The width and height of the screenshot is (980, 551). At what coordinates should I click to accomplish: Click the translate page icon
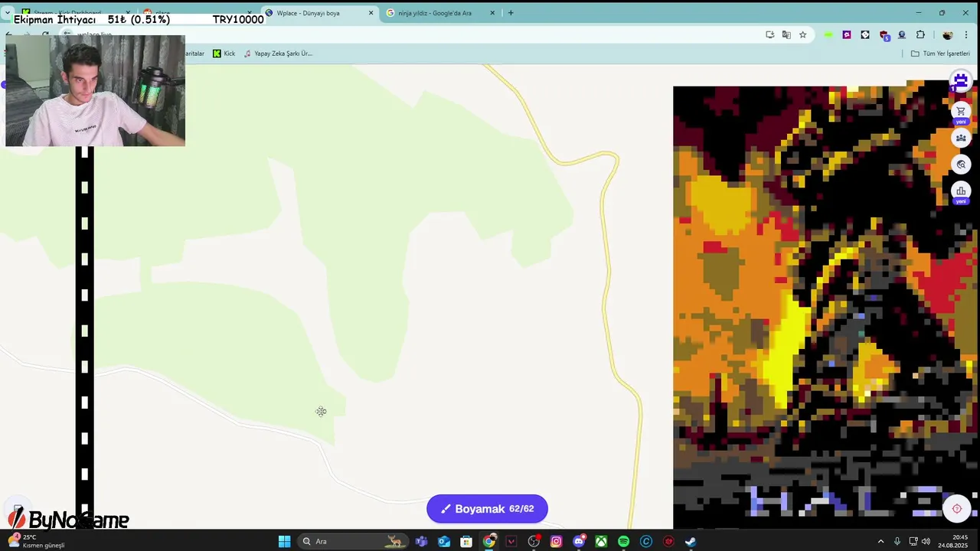pos(786,34)
